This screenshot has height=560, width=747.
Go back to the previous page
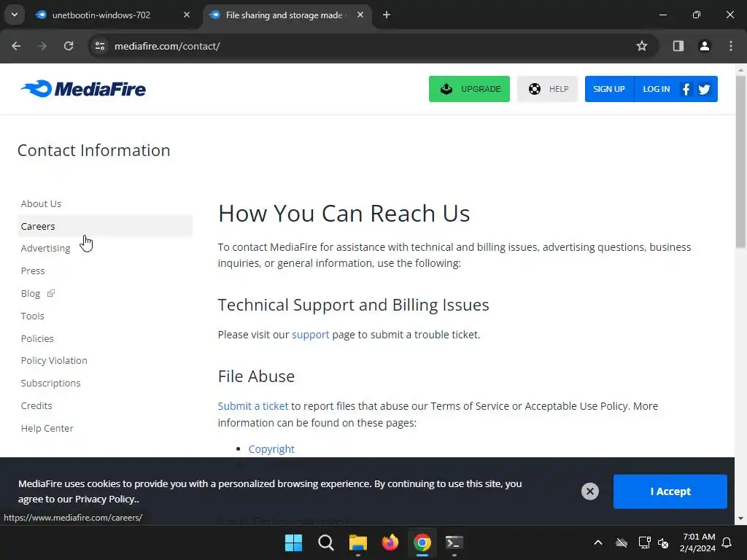click(x=16, y=46)
